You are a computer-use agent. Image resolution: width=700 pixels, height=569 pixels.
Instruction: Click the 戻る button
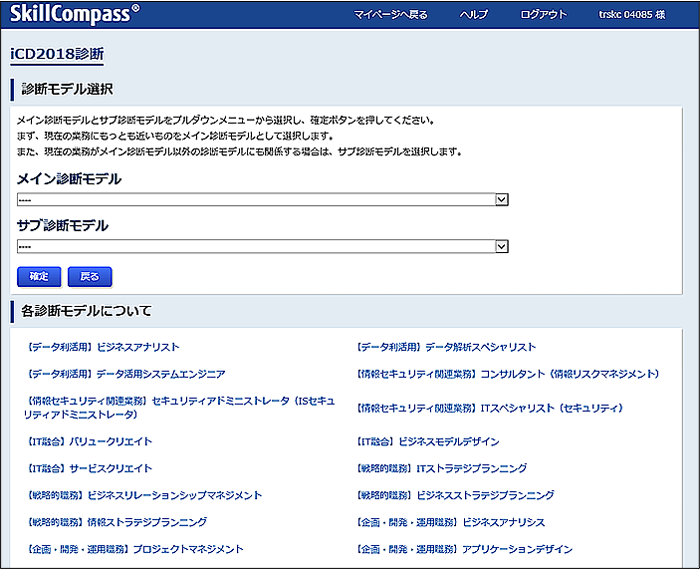pyautogui.click(x=90, y=277)
